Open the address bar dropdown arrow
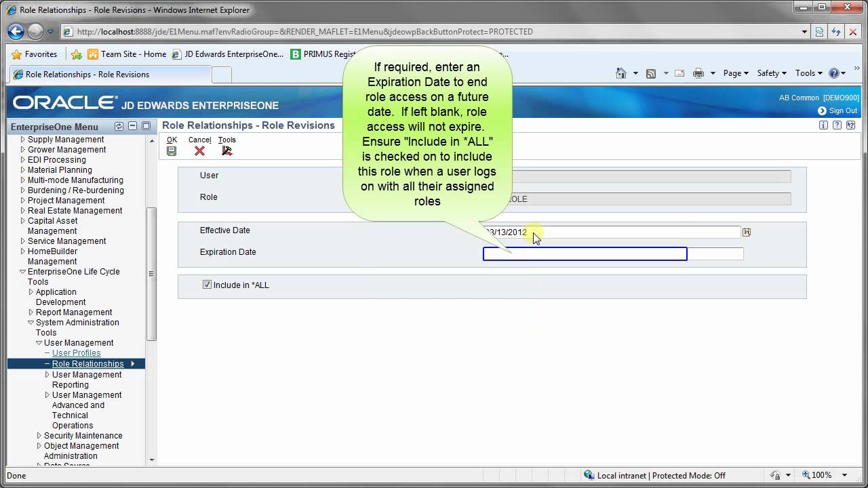This screenshot has width=868, height=488. click(804, 31)
